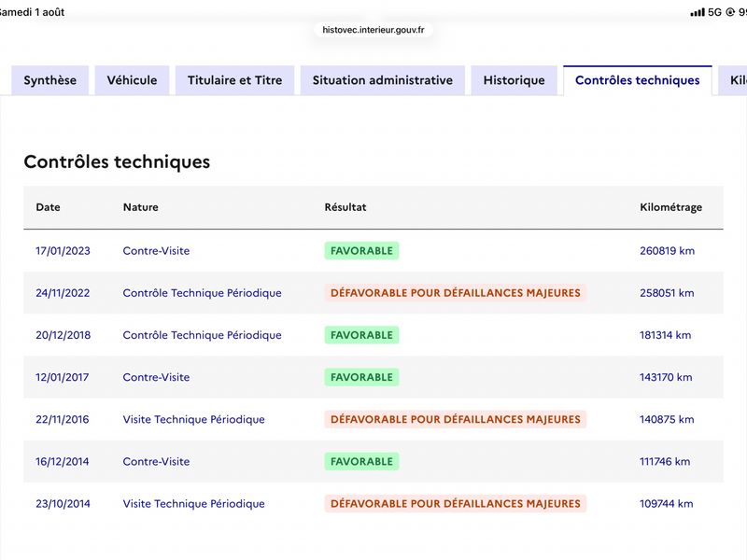This screenshot has width=747, height=560.
Task: Click Contrôle Technique Périodique in 20/12/2018 row
Action: [202, 335]
